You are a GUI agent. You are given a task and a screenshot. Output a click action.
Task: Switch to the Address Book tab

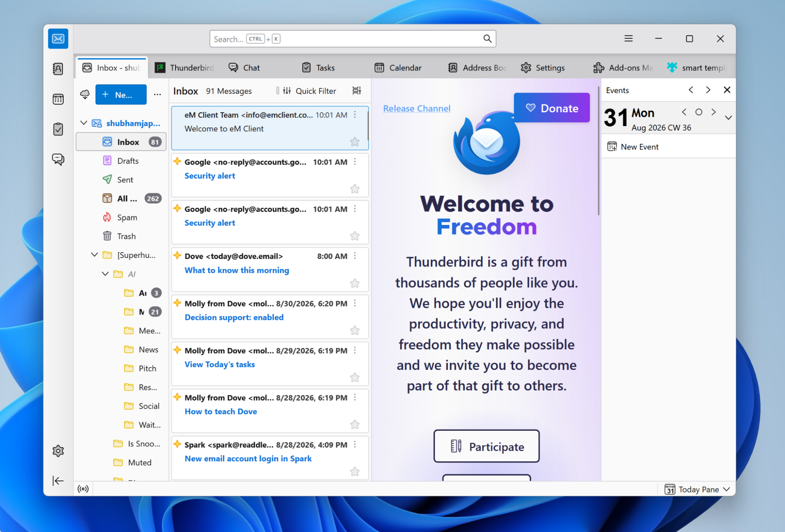pos(477,68)
